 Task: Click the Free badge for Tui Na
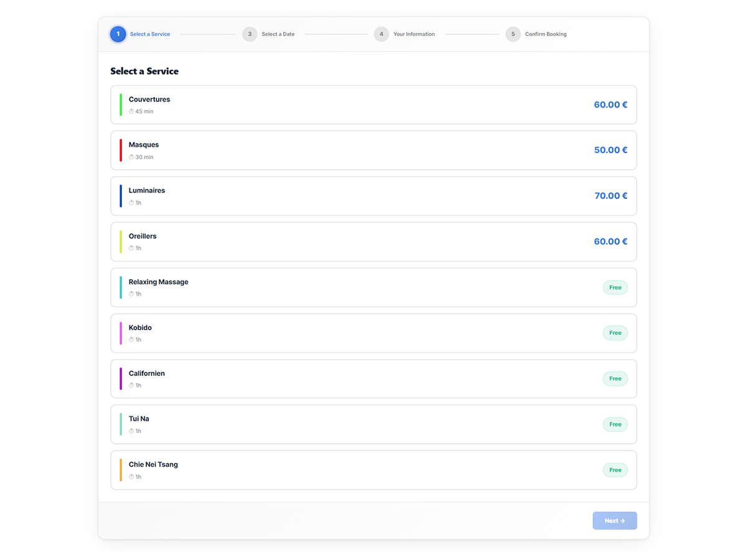click(x=615, y=424)
